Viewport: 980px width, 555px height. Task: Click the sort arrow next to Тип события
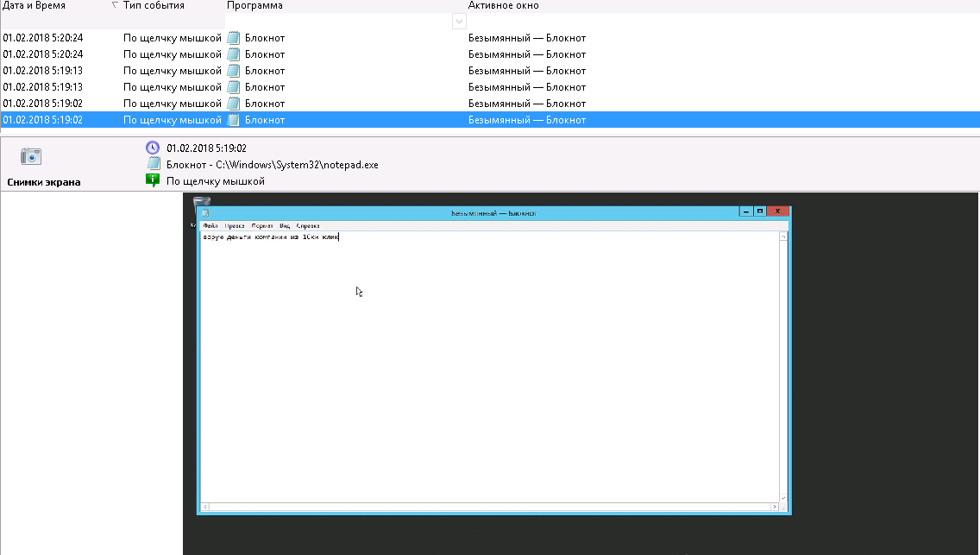[x=116, y=6]
